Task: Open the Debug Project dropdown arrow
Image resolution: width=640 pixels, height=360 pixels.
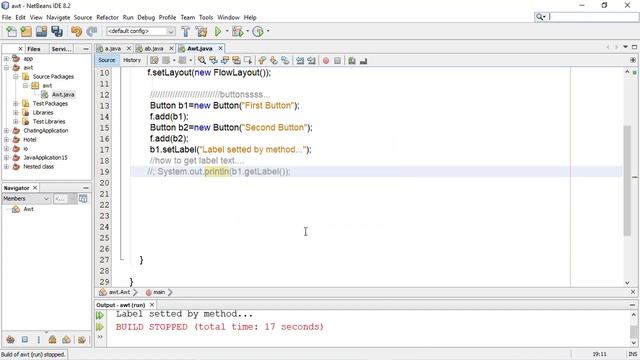Action: [247, 31]
